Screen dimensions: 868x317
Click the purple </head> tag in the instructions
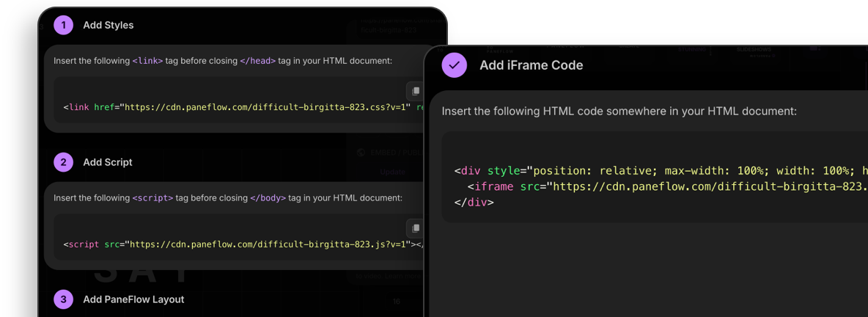[x=257, y=60]
